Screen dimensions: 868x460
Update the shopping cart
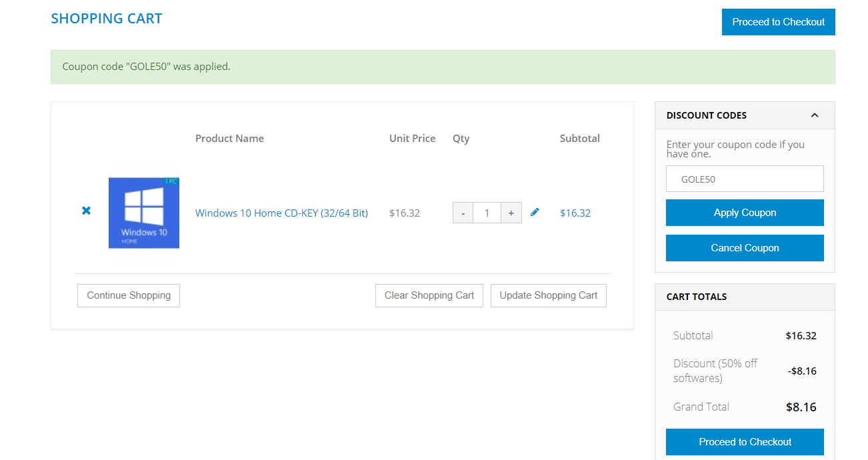pyautogui.click(x=549, y=295)
